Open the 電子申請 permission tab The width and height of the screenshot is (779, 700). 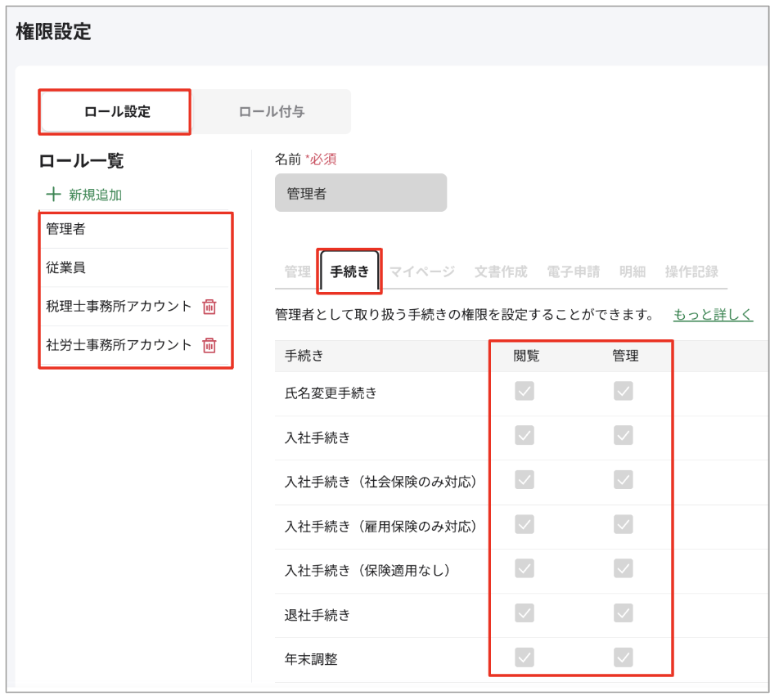point(574,271)
